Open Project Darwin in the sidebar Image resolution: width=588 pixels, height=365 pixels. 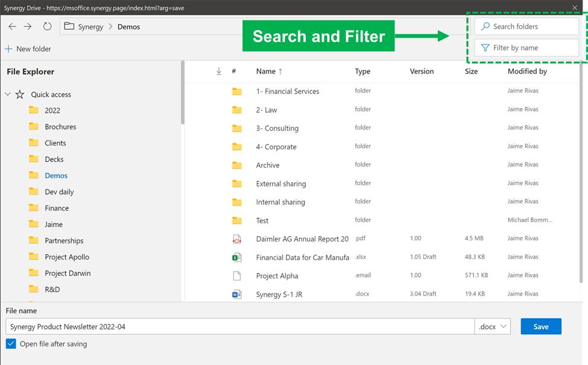click(68, 273)
